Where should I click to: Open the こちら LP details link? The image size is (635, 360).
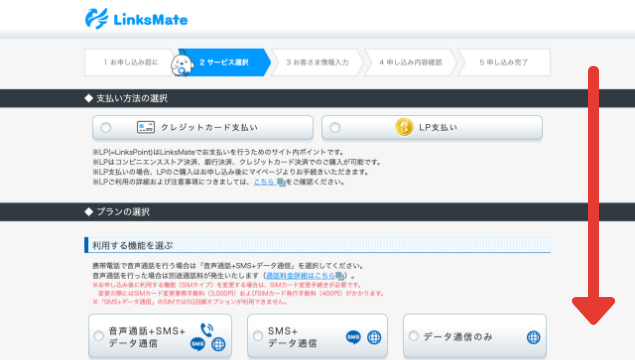coord(264,182)
